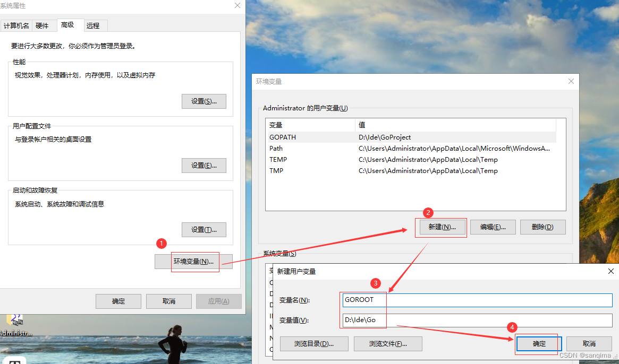The image size is (619, 364).
Task: Click 编辑(E)... for user variables
Action: point(493,227)
